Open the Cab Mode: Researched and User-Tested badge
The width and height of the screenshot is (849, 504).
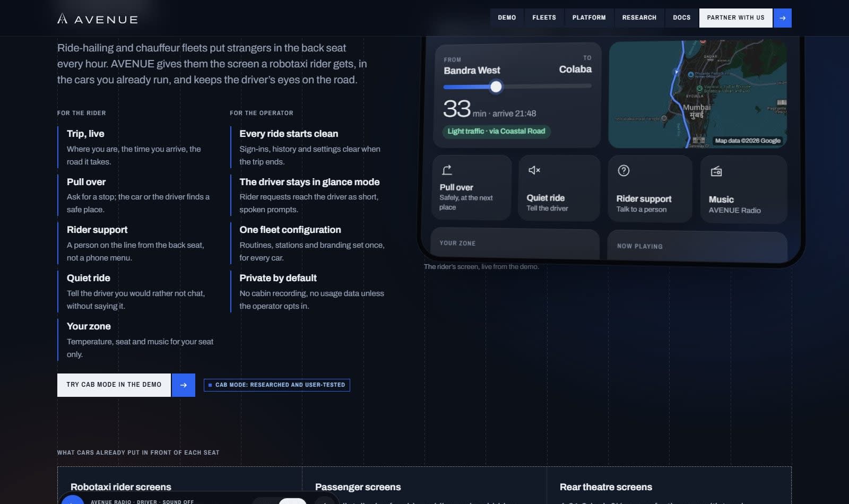point(277,385)
